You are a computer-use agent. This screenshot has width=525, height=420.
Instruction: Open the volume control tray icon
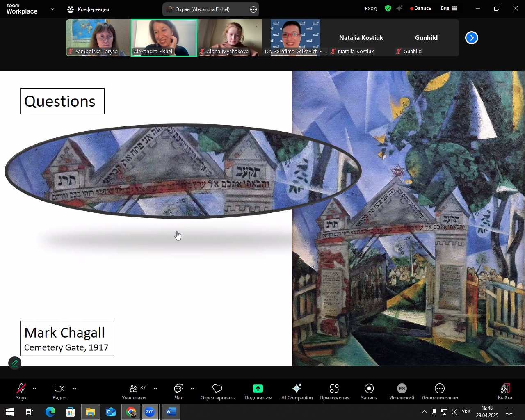[x=454, y=412]
